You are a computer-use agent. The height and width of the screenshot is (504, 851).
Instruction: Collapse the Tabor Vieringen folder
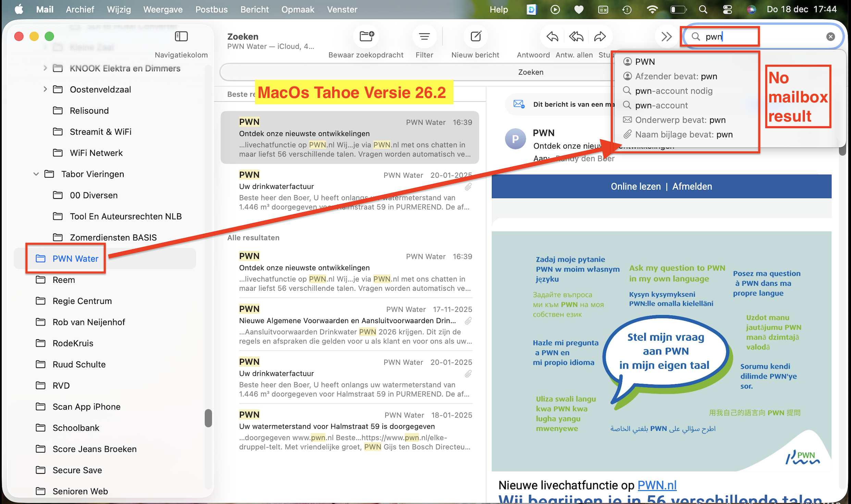[36, 174]
